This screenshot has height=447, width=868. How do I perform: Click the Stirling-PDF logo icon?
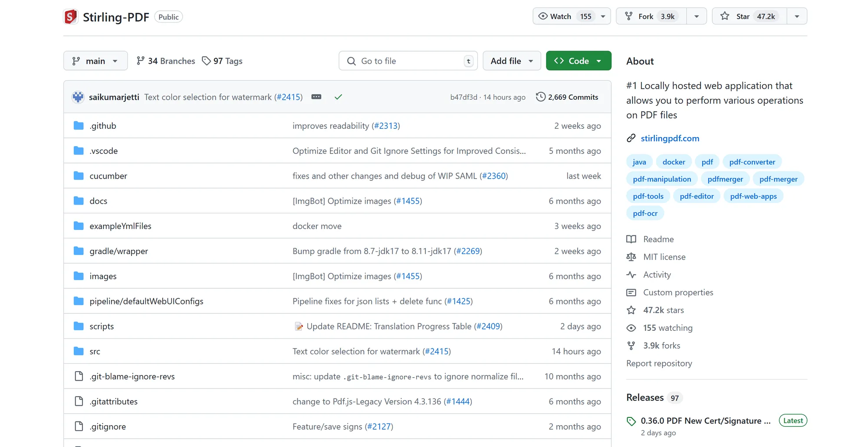pyautogui.click(x=71, y=17)
